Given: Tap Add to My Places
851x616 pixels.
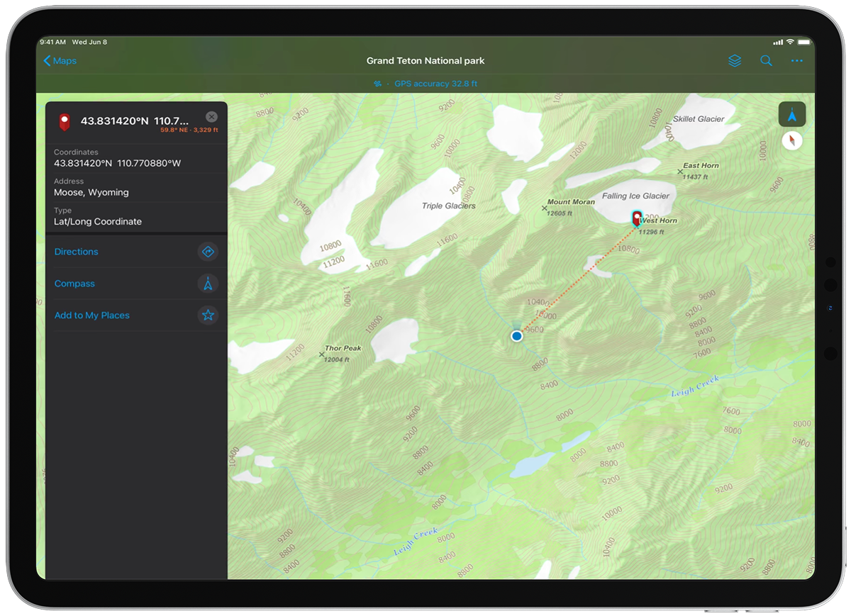Looking at the screenshot, I should point(91,315).
